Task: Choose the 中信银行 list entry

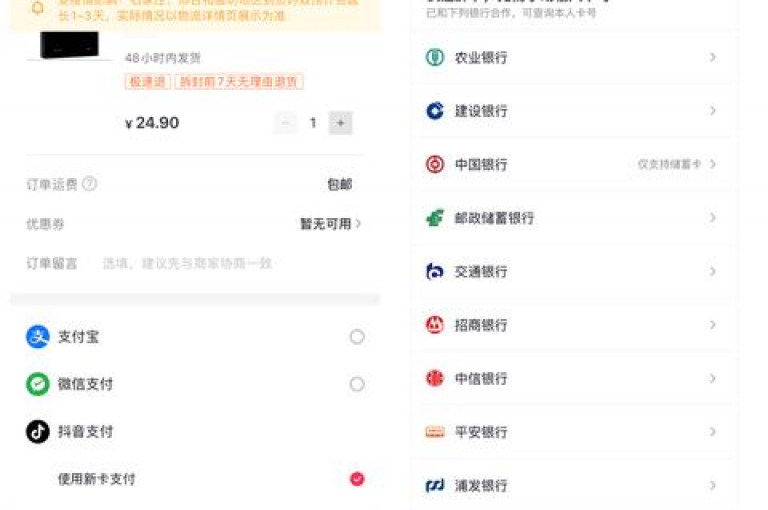Action: pos(573,378)
